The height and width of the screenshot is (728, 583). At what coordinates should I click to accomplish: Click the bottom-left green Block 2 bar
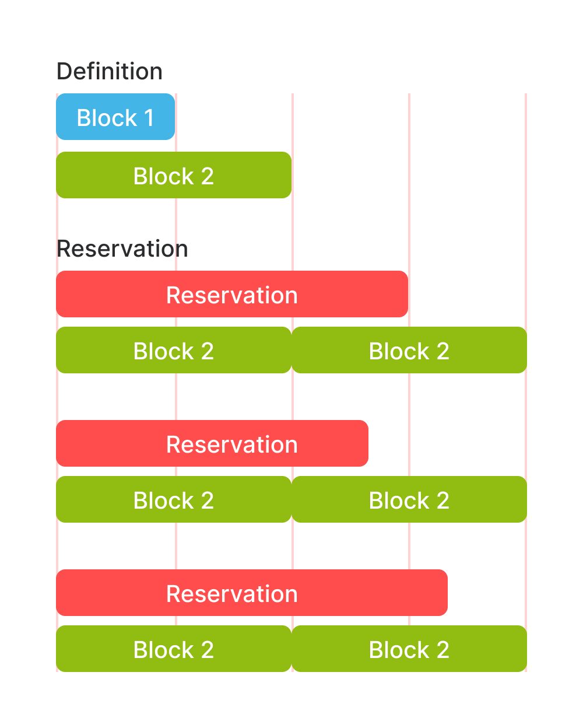(x=174, y=649)
